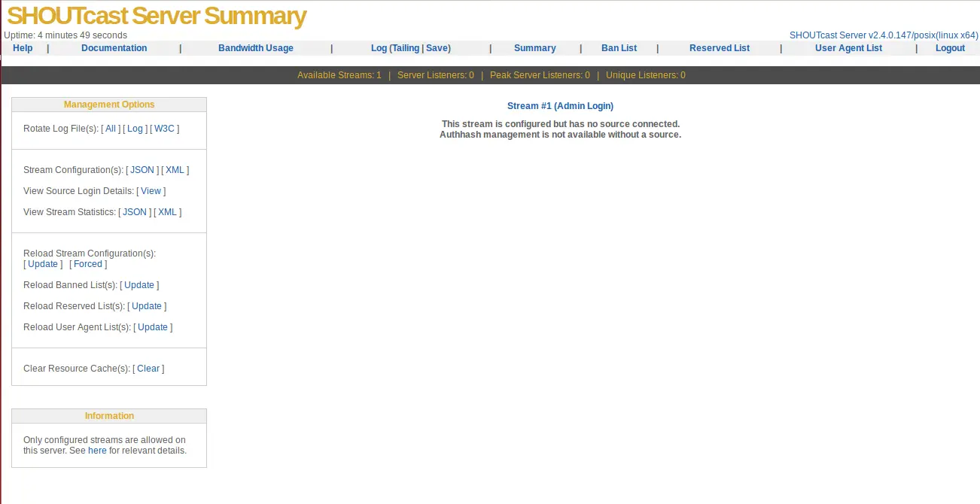Update the Banned List reload
The height and width of the screenshot is (504, 980).
pyautogui.click(x=139, y=285)
